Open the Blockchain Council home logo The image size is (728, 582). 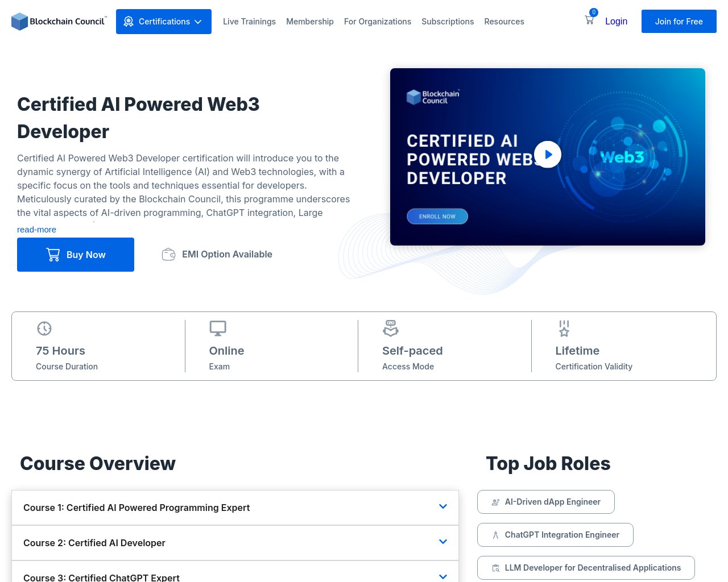59,22
